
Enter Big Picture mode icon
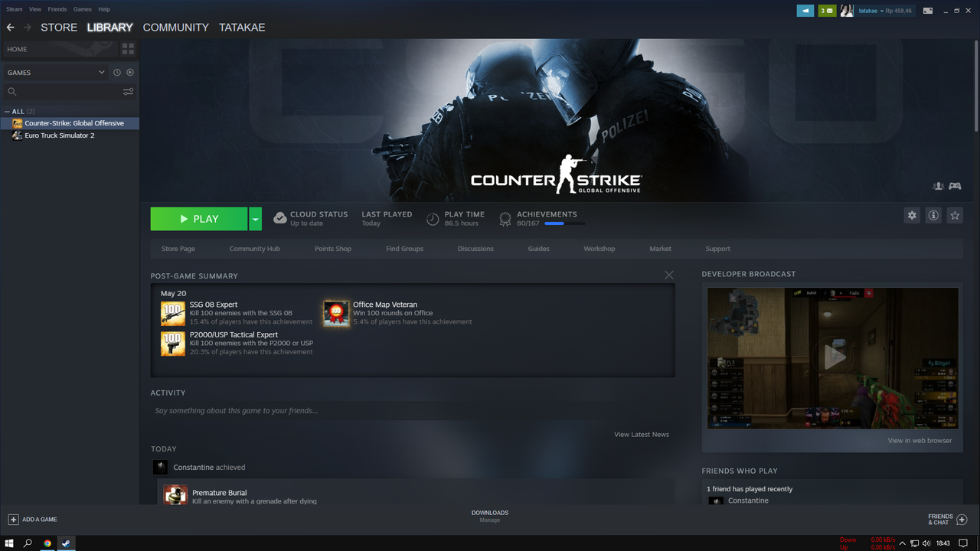pos(928,11)
